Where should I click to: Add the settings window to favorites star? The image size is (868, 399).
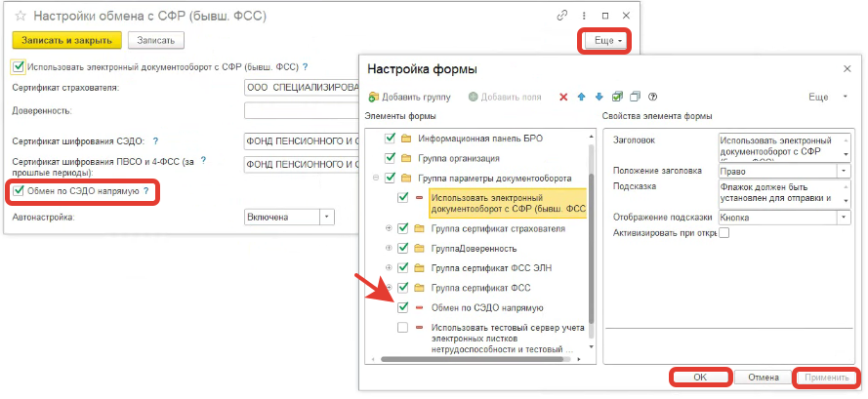point(21,16)
